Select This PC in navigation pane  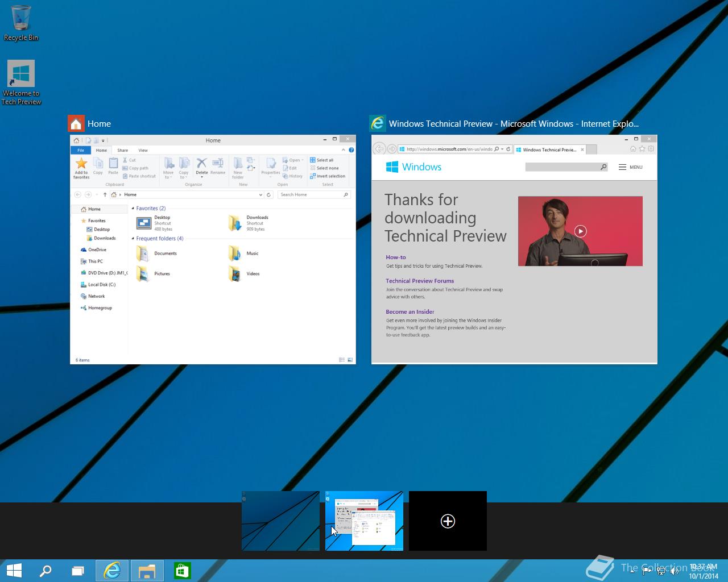[x=92, y=261]
